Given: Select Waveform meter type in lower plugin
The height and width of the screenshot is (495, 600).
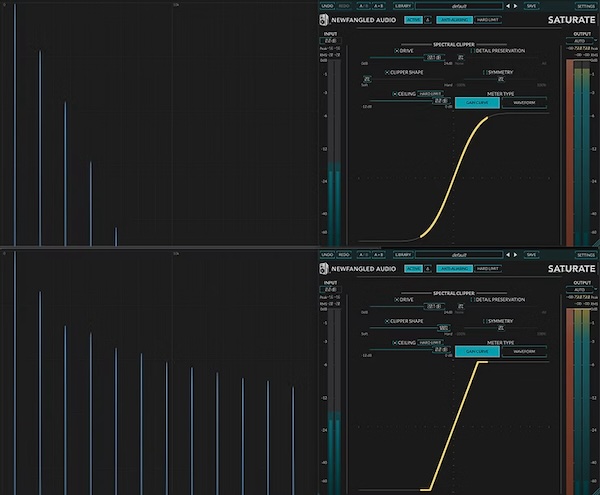Looking at the screenshot, I should coord(524,352).
